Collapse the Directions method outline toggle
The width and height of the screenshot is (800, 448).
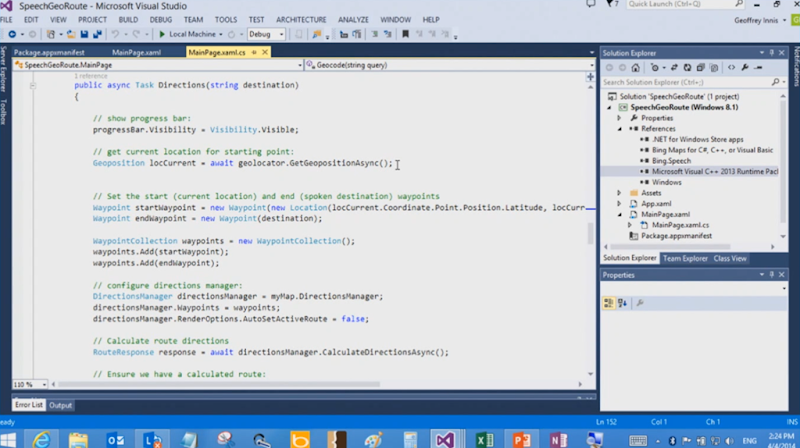33,86
